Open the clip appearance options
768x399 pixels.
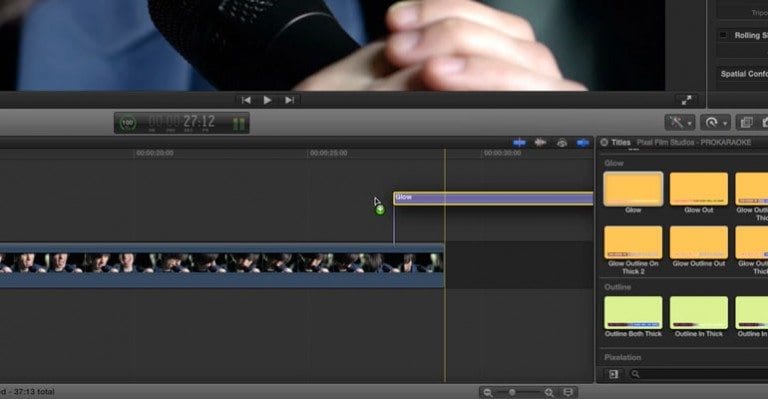[x=568, y=392]
